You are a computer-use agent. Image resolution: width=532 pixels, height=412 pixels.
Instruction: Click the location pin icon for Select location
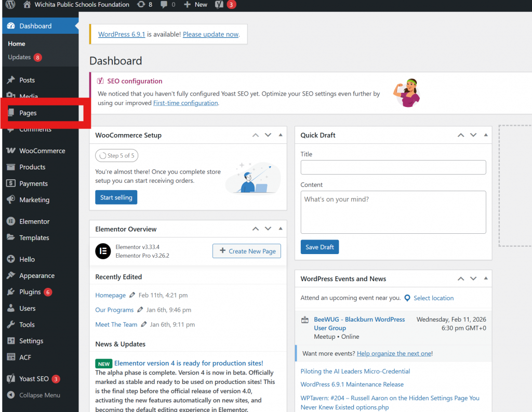click(x=407, y=298)
